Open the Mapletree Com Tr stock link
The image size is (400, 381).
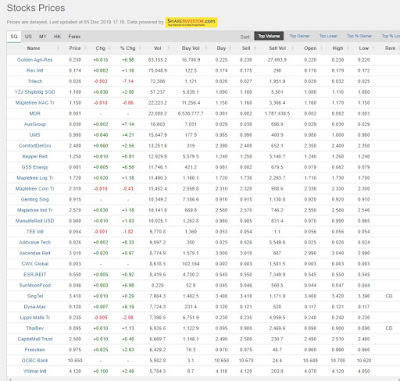tap(35, 189)
